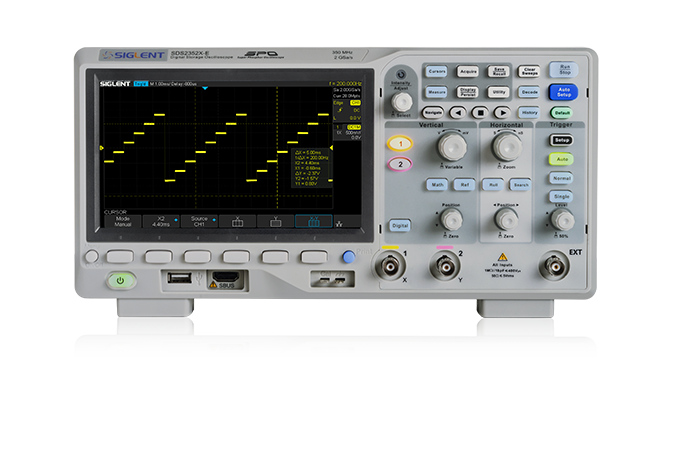Select the X-Y cursor icon softkey
Image resolution: width=675 pixels, height=450 pixels.
coord(313,222)
